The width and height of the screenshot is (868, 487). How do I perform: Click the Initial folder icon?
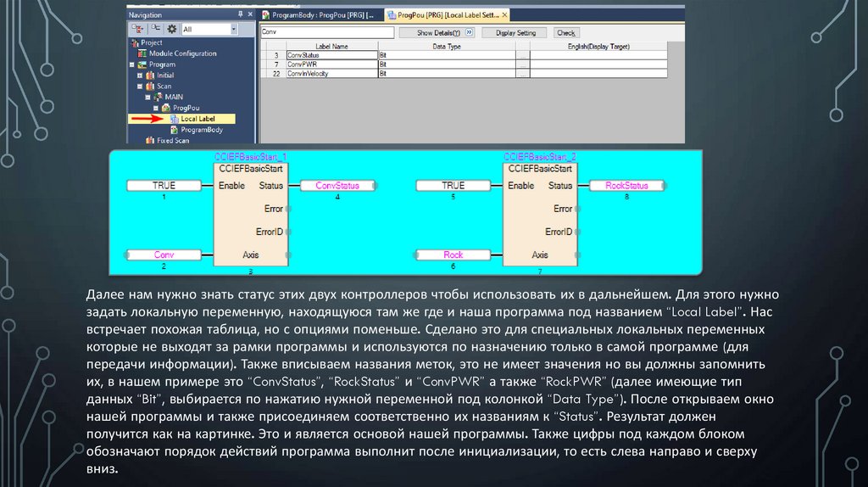click(150, 76)
